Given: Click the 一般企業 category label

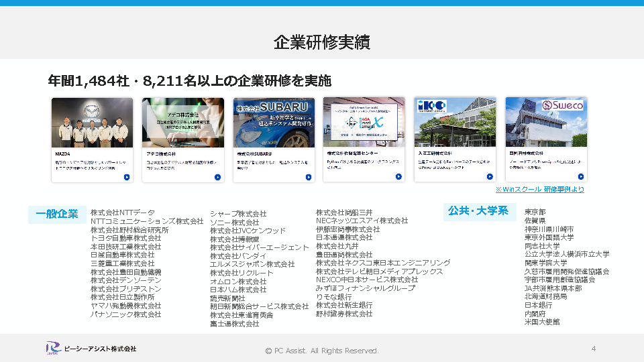Looking at the screenshot, I should 57,214.
